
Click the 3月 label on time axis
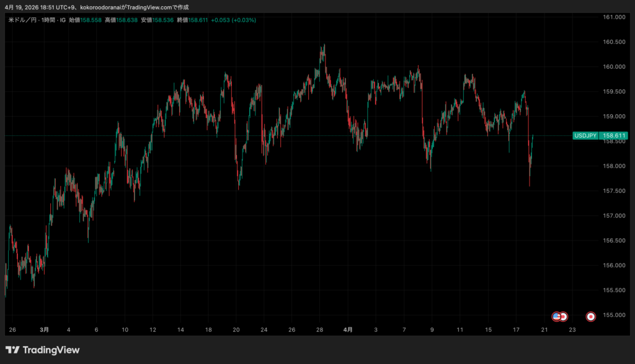point(44,330)
